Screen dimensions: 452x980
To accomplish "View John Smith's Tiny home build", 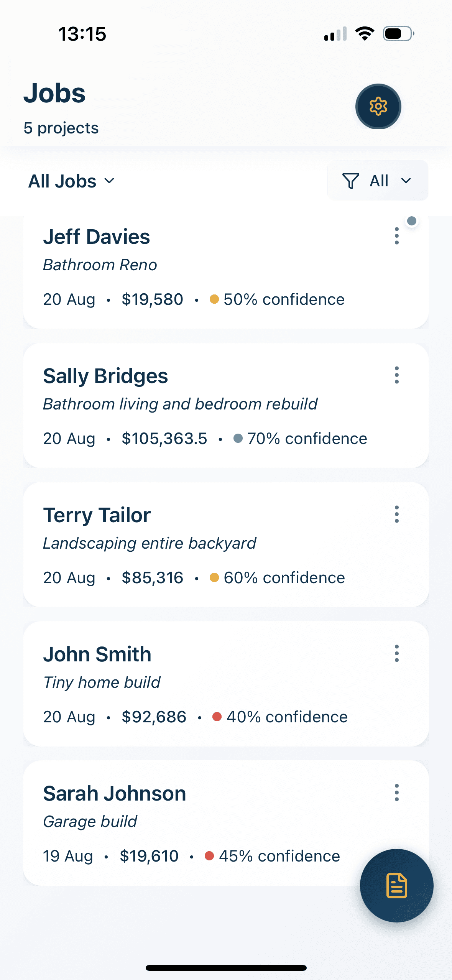I will [x=192, y=683].
